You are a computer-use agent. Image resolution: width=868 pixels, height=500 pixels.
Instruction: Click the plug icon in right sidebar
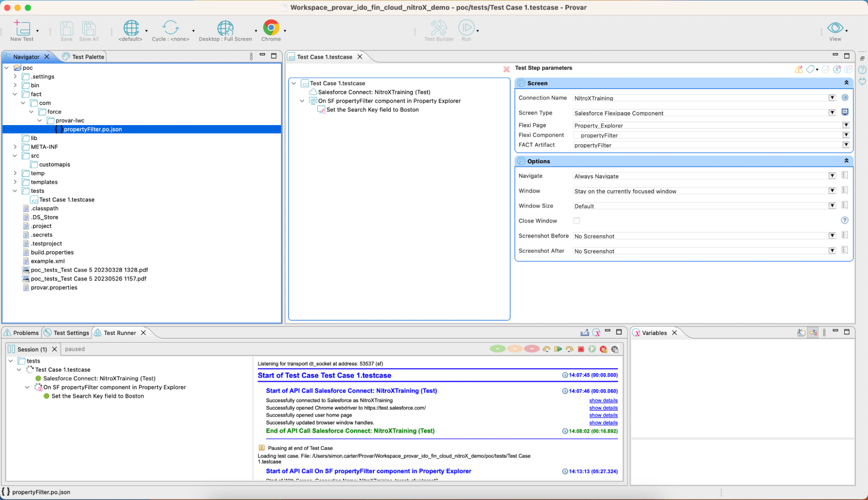tap(862, 81)
